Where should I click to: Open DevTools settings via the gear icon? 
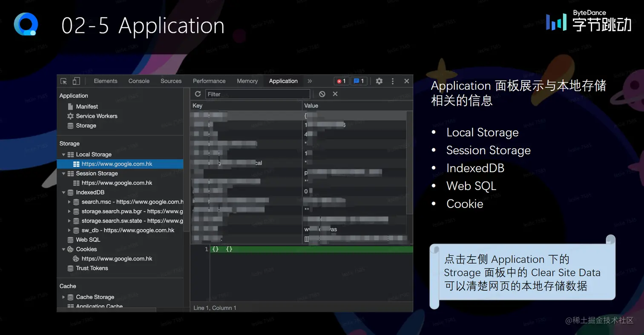point(379,81)
